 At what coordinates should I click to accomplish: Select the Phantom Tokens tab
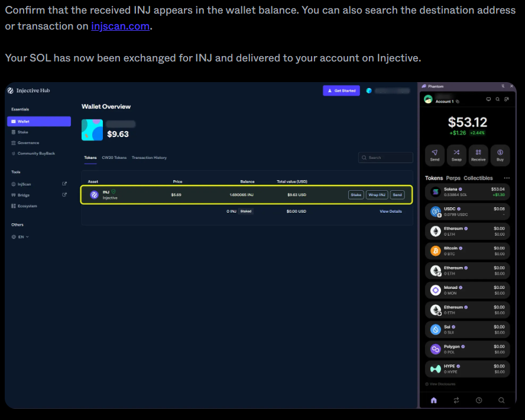coord(434,178)
